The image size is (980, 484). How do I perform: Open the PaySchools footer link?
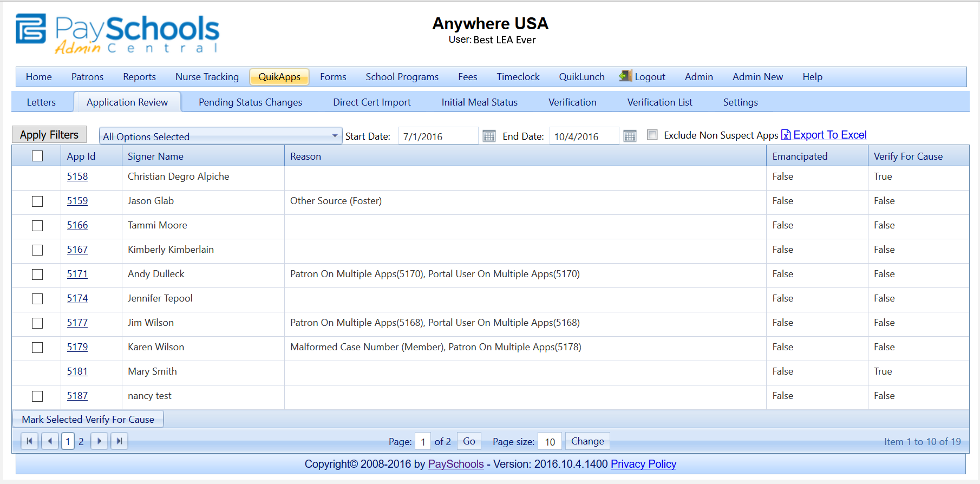pos(456,464)
